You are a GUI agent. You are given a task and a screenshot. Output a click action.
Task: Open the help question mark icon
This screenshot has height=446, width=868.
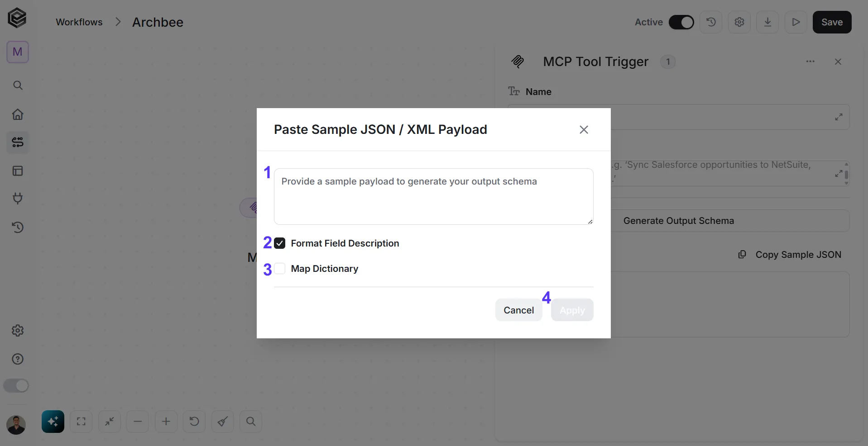coord(18,359)
